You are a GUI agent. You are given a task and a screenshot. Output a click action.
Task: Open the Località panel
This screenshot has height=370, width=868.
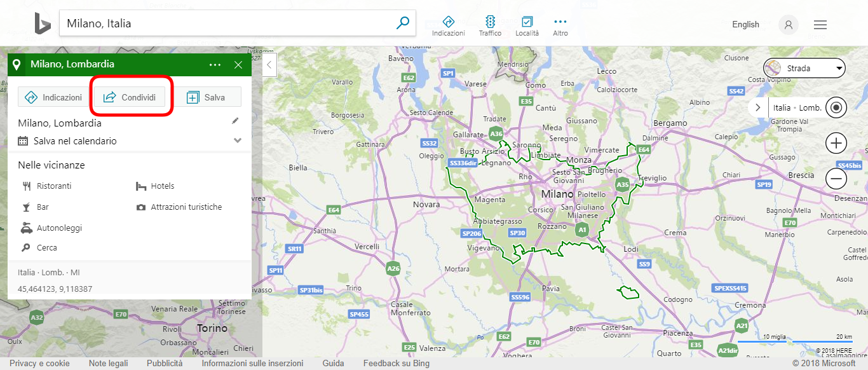pos(527,24)
